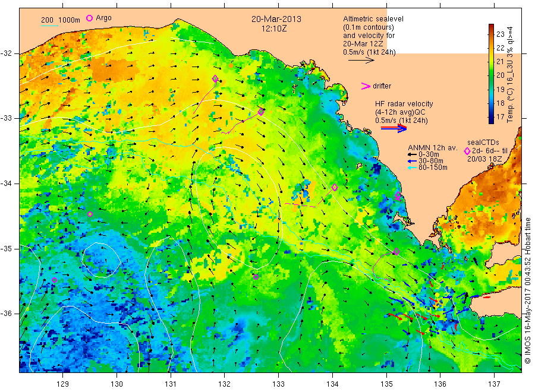Select the sealCTD diamond near 135.2E 35S

(x=396, y=252)
